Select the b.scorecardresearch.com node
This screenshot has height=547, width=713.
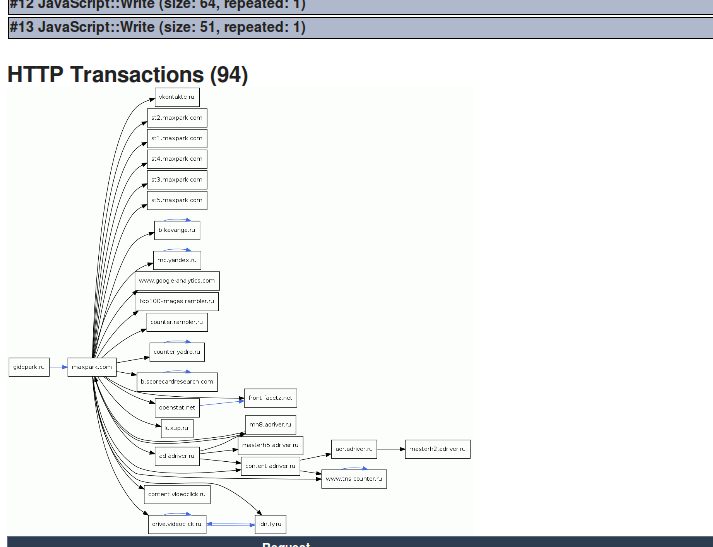177,381
